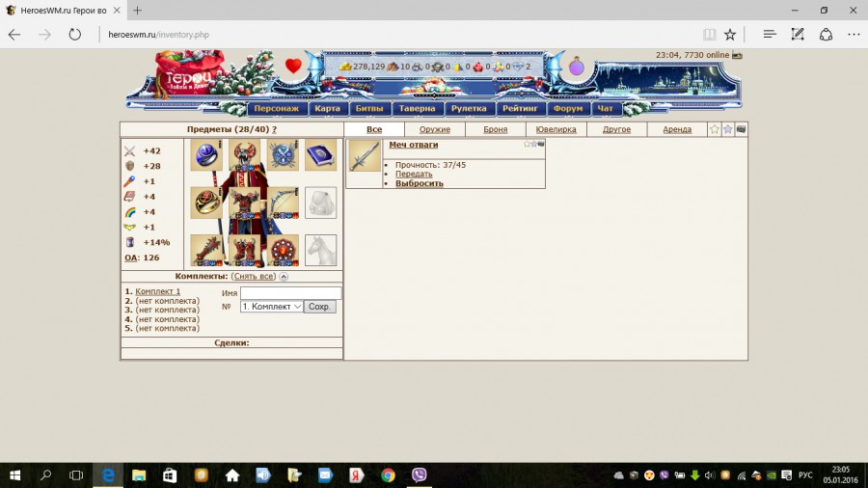Click the set name Имя input field
Screen dimensions: 868x488
tap(290, 293)
